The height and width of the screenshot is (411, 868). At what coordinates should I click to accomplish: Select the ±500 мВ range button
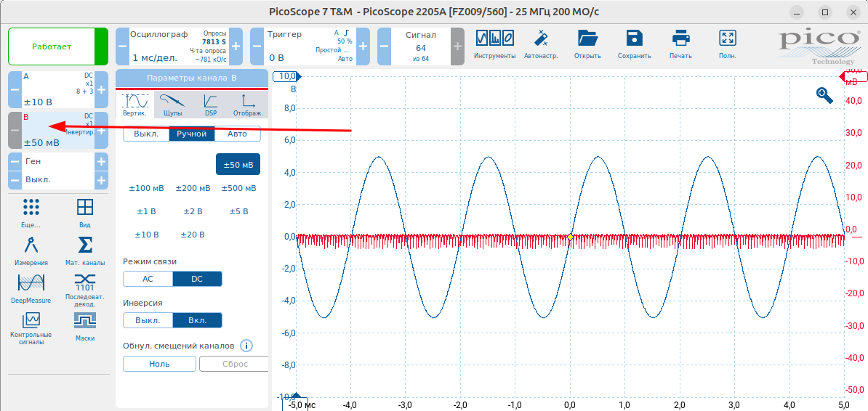coord(238,188)
